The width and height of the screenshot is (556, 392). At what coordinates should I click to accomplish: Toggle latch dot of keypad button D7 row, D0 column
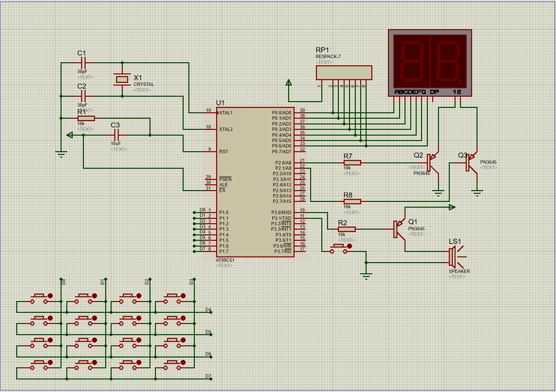(50, 363)
